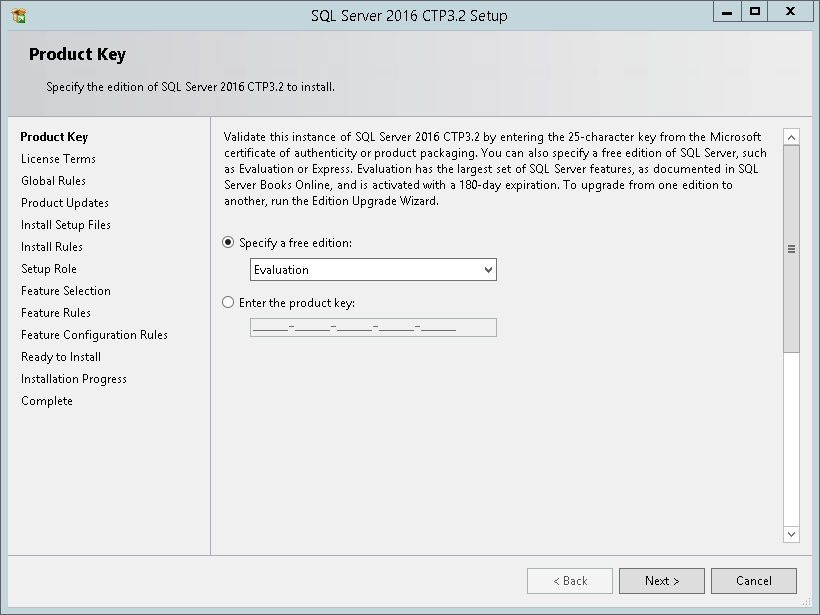Click the scroll down arrow

coord(791,534)
